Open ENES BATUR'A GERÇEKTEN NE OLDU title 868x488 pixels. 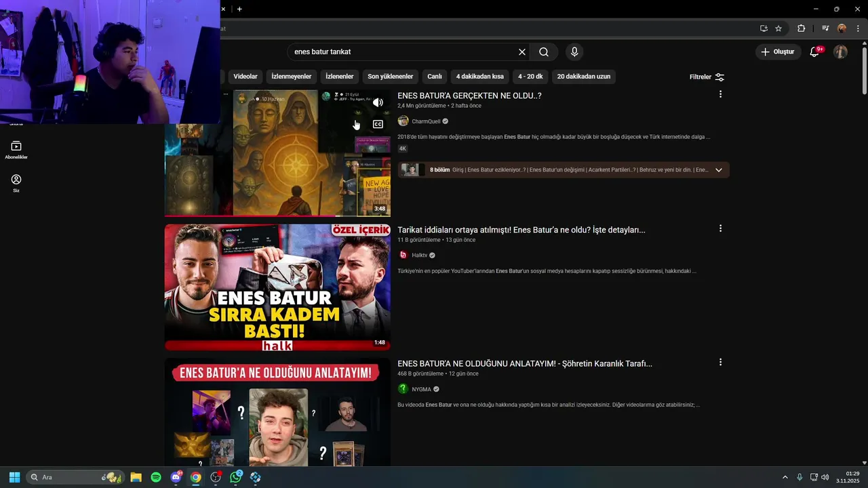point(469,96)
